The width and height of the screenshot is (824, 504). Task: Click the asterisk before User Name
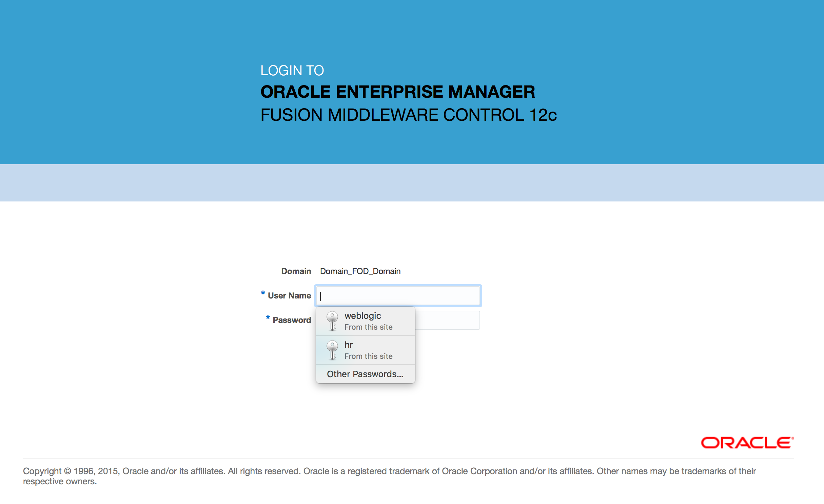point(263,293)
